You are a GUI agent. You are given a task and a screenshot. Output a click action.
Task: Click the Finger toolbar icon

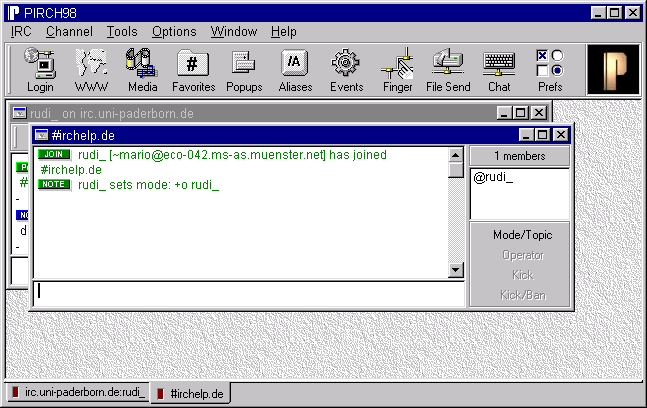coord(397,70)
